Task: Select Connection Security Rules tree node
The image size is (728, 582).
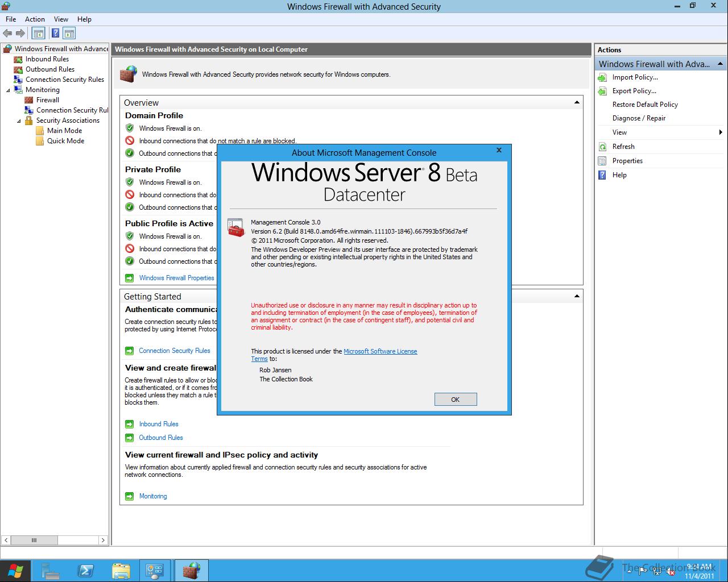Action: pyautogui.click(x=65, y=80)
